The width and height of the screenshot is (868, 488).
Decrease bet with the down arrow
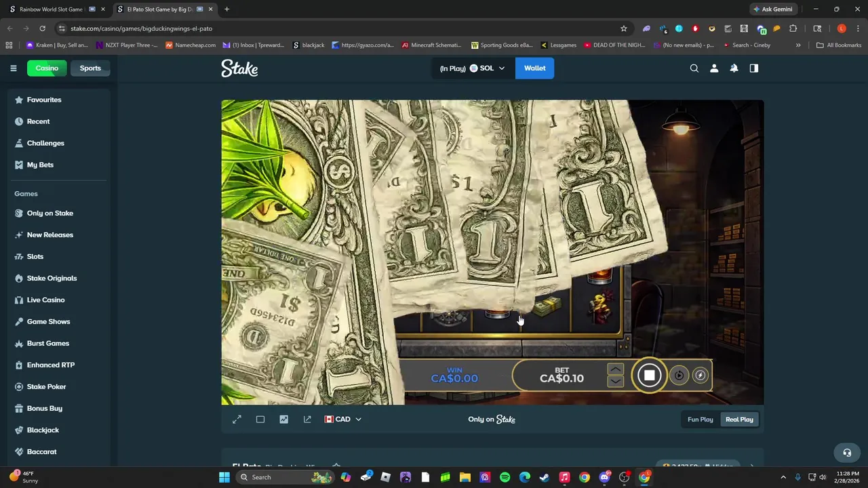615,381
